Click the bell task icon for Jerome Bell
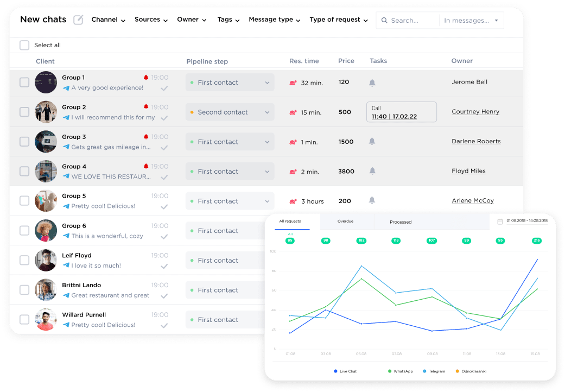This screenshot has height=392, width=565. (372, 83)
